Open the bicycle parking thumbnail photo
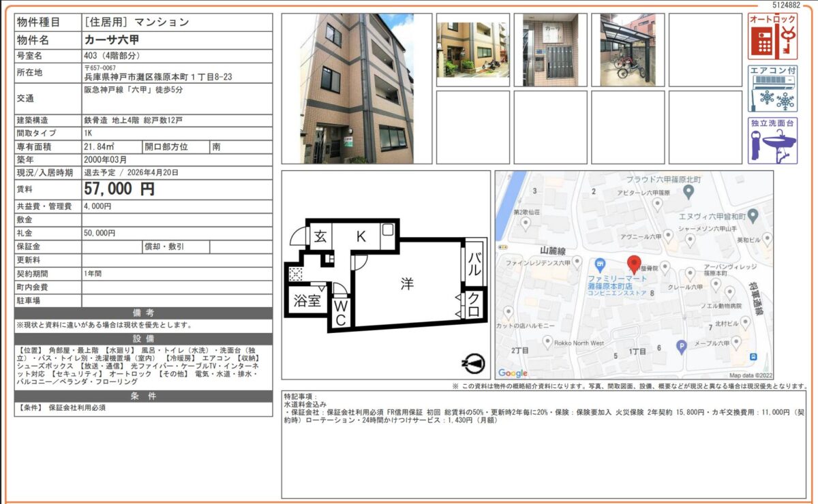Viewport: 818px width, 504px height. [x=628, y=50]
